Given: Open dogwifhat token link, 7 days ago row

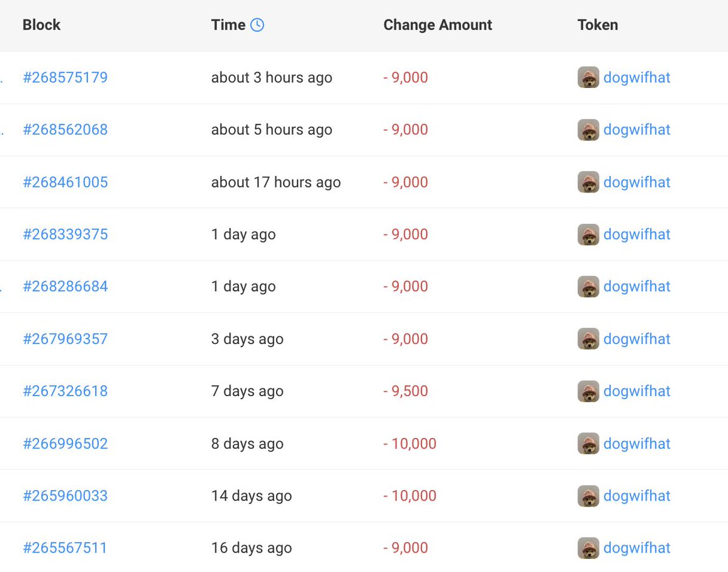Looking at the screenshot, I should pos(637,391).
